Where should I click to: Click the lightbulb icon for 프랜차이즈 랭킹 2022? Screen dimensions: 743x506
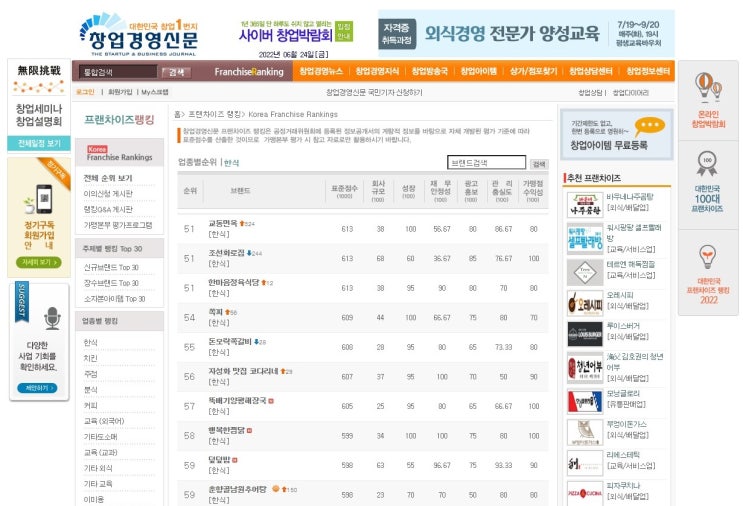tap(707, 257)
